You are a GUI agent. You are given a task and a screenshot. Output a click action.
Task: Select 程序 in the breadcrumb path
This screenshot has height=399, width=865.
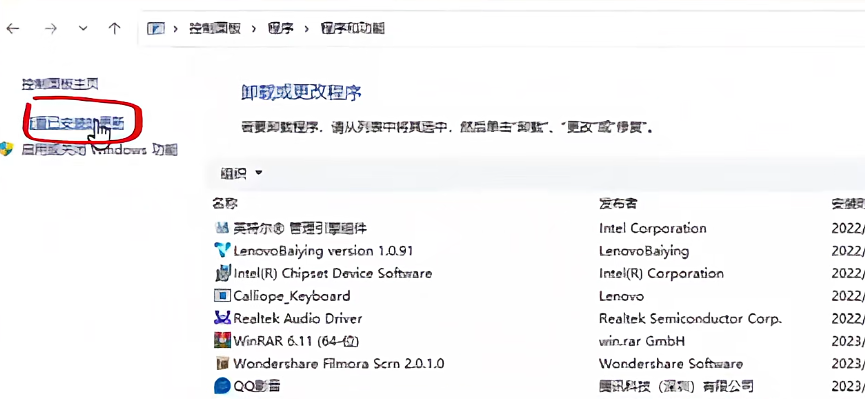pos(281,29)
